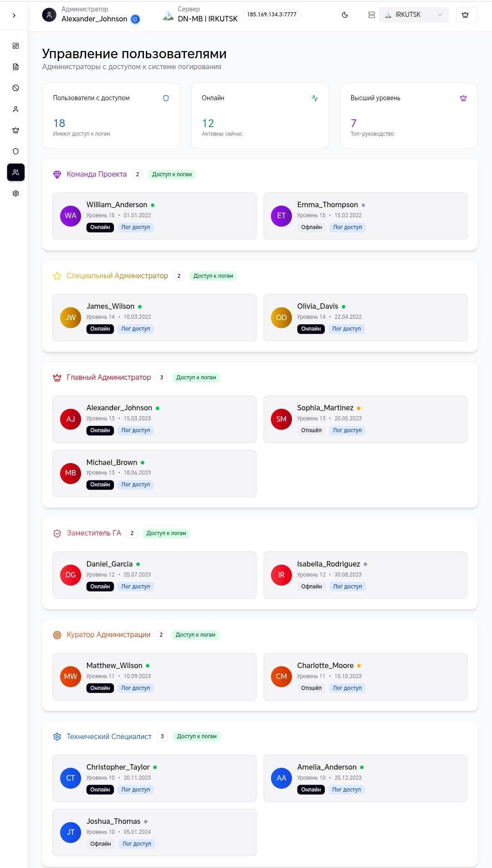492x868 pixels.
Task: Click the Доступ к логам tag of Главный Администратор
Action: [x=196, y=378]
